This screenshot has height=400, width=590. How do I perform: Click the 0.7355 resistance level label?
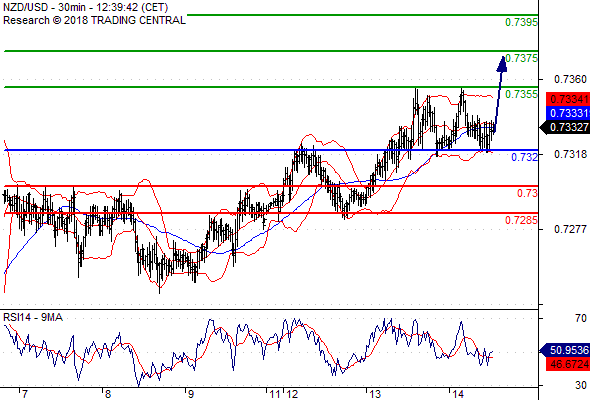click(x=521, y=94)
